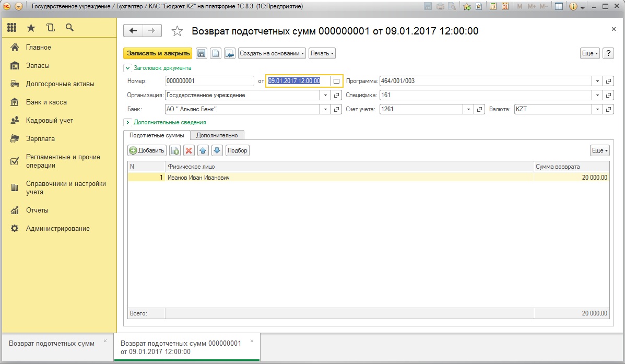Click the Физическое лицо column header

[x=349, y=167]
